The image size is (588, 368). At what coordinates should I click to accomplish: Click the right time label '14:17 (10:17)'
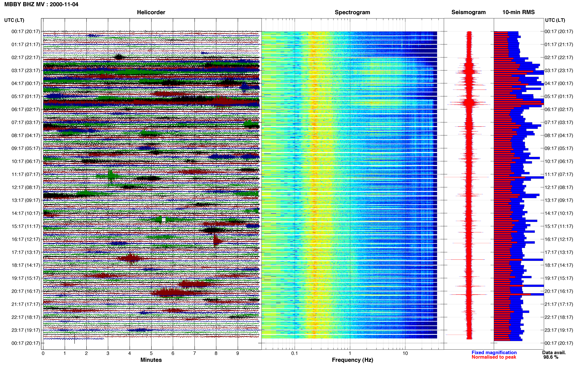(559, 213)
